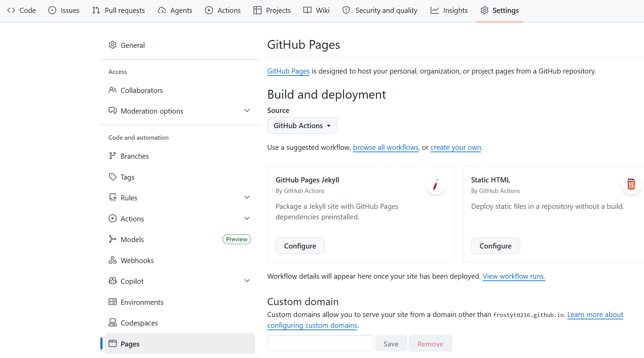Switch to the Issues tab
This screenshot has height=358, width=644.
tap(64, 11)
